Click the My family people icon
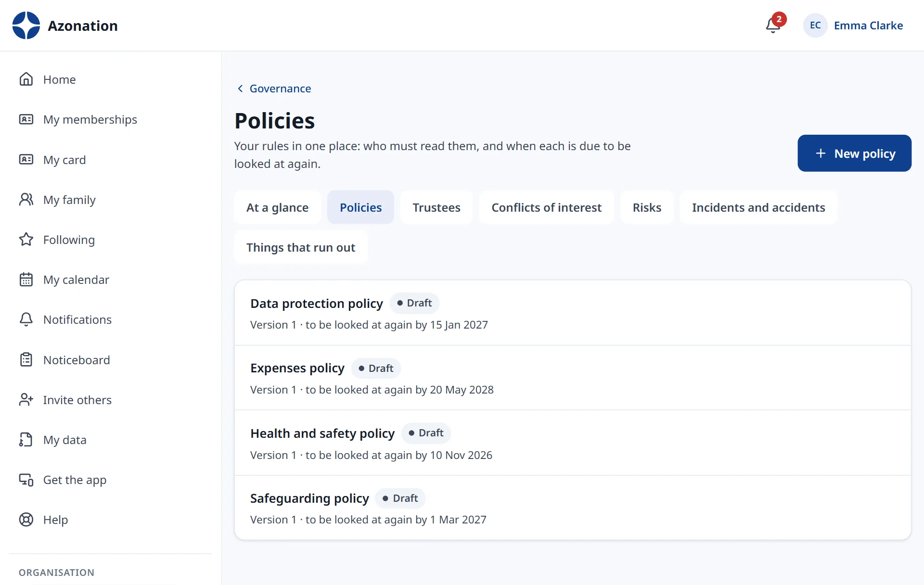 [26, 200]
